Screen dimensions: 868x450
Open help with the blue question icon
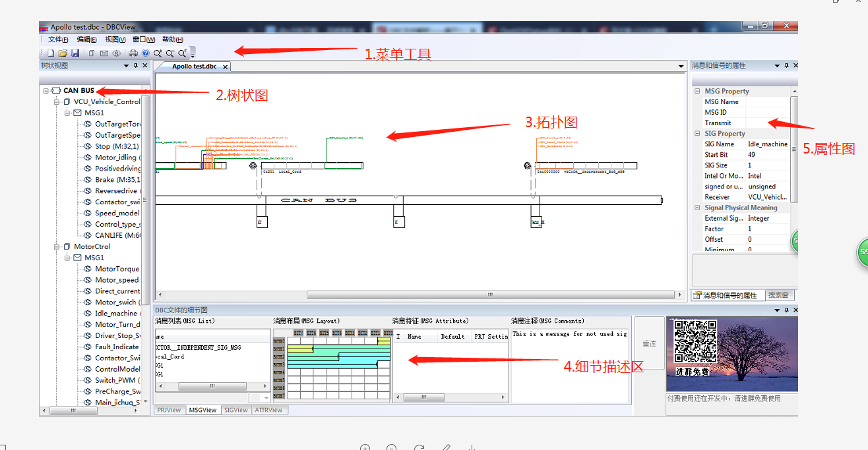145,53
